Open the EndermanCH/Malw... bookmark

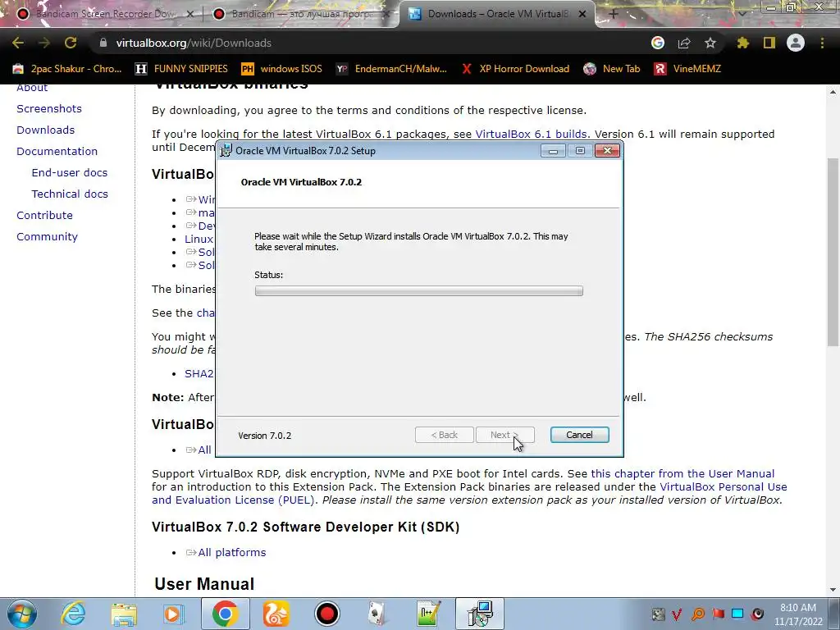point(391,69)
